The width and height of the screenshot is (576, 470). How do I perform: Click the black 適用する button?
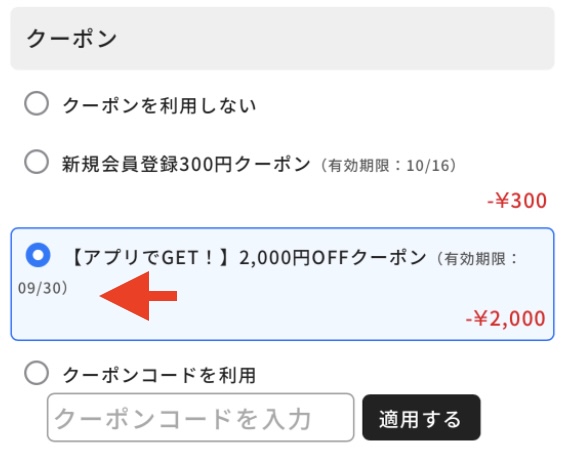click(x=421, y=417)
